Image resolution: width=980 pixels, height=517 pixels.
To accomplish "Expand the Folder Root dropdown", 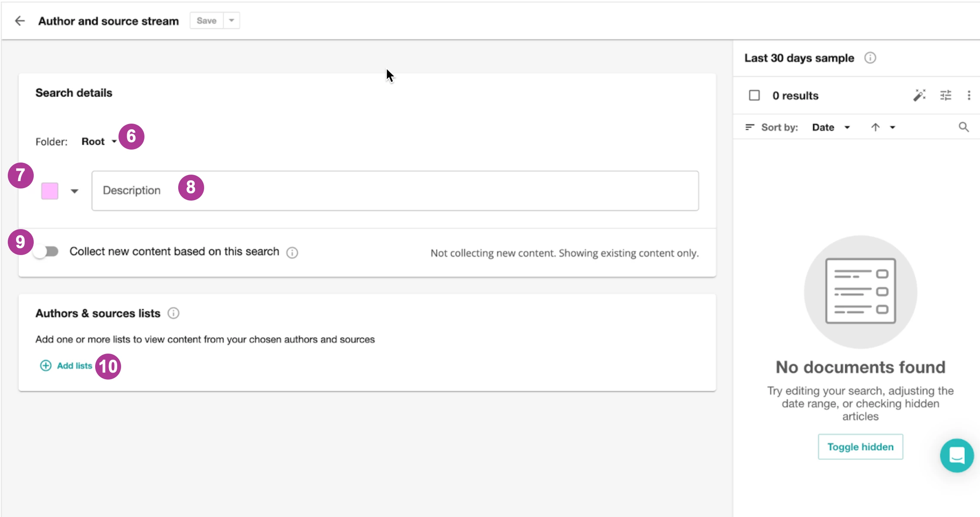I will pyautogui.click(x=99, y=141).
